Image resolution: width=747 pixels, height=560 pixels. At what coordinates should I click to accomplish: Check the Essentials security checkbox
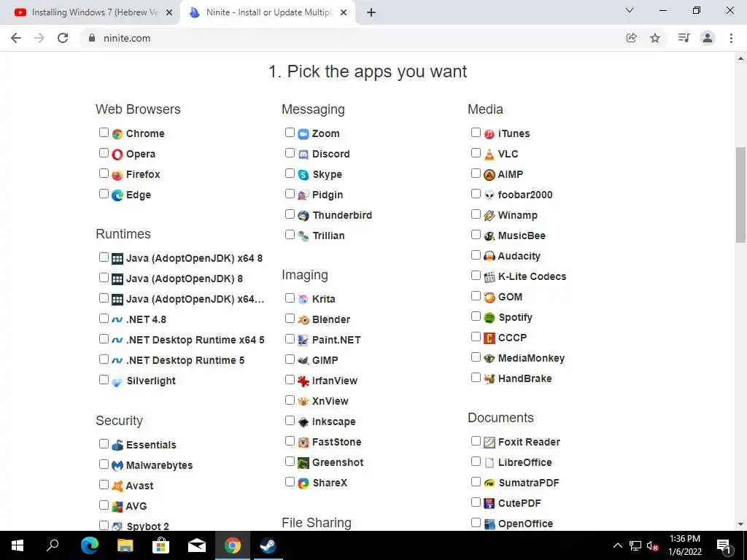coord(104,444)
